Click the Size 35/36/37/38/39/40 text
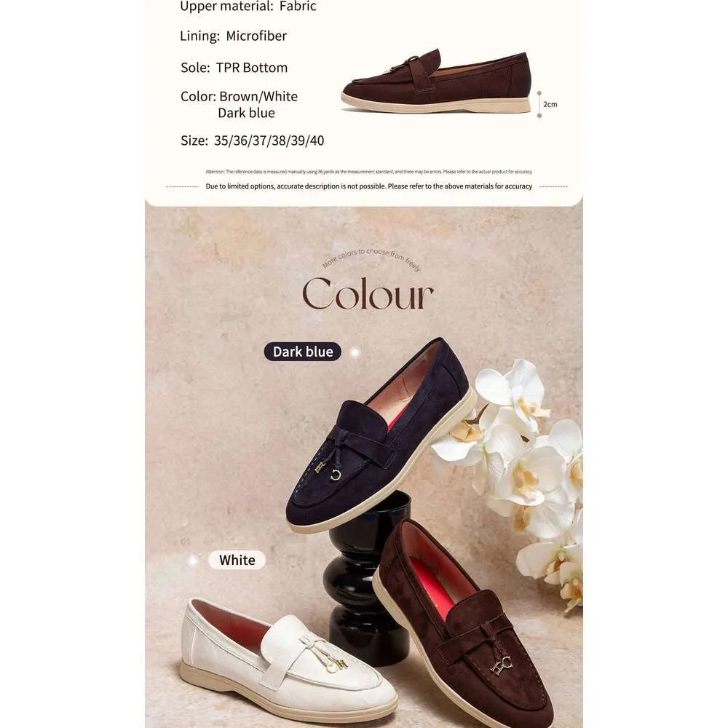This screenshot has height=728, width=728. (x=252, y=141)
